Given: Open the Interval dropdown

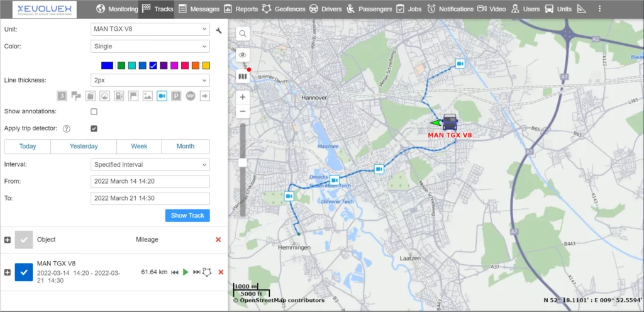Looking at the screenshot, I should pos(150,165).
